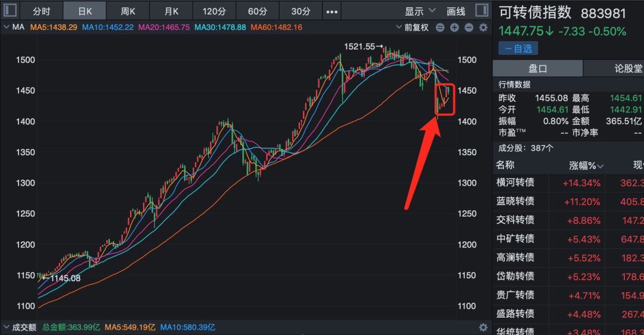Viewport: 644px width, 335px height.
Task: Collapse the MA indicator chevron
Action: point(7,27)
